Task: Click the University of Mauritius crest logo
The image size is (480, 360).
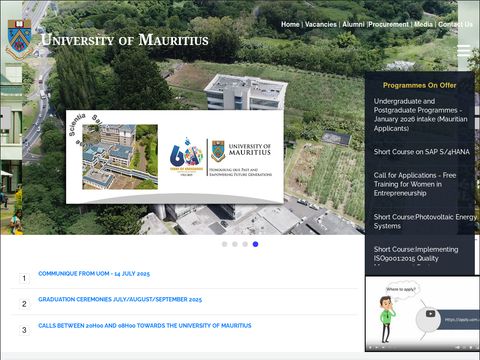Action: tap(20, 39)
